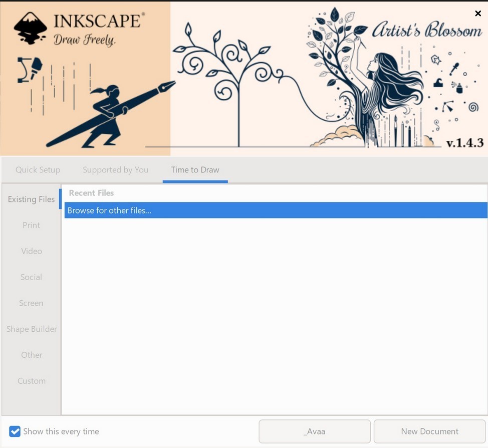Open the Other templates category

tap(31, 355)
